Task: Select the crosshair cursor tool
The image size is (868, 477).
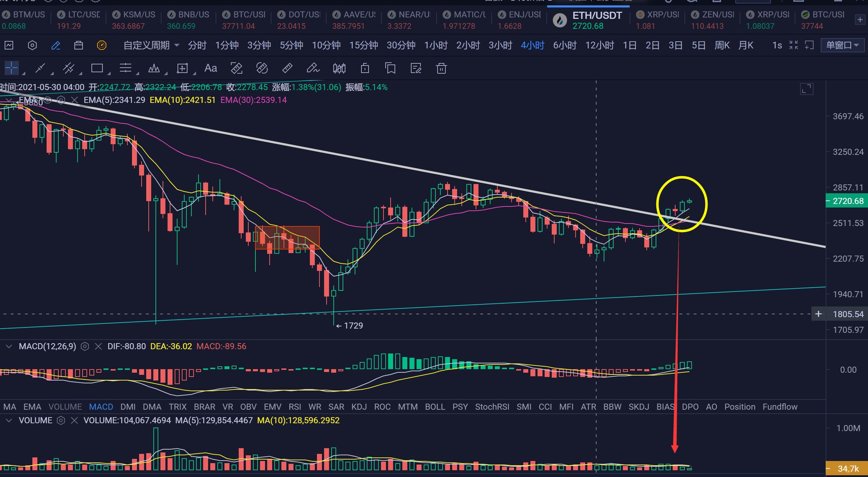Action: point(11,68)
